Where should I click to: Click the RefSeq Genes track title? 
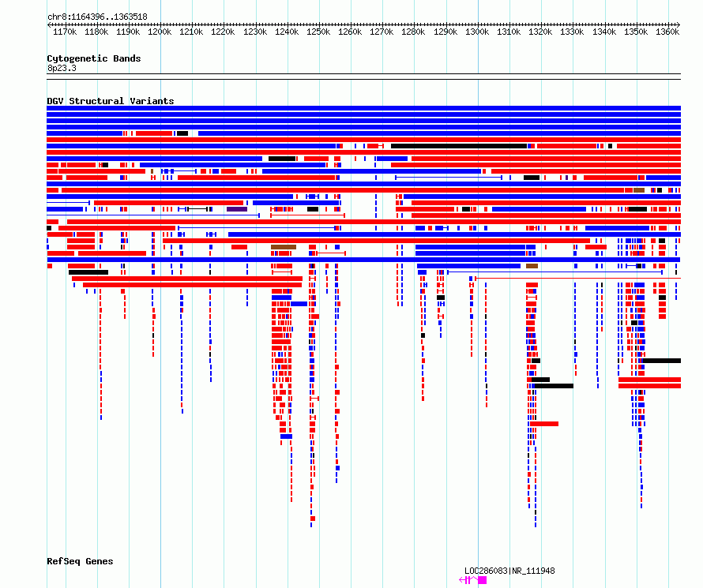click(x=80, y=562)
